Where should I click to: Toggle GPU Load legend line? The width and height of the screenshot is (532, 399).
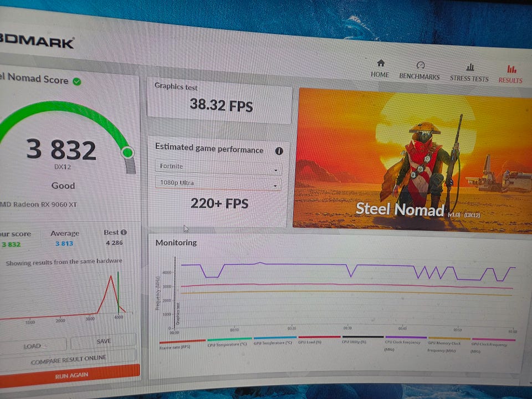click(x=319, y=337)
